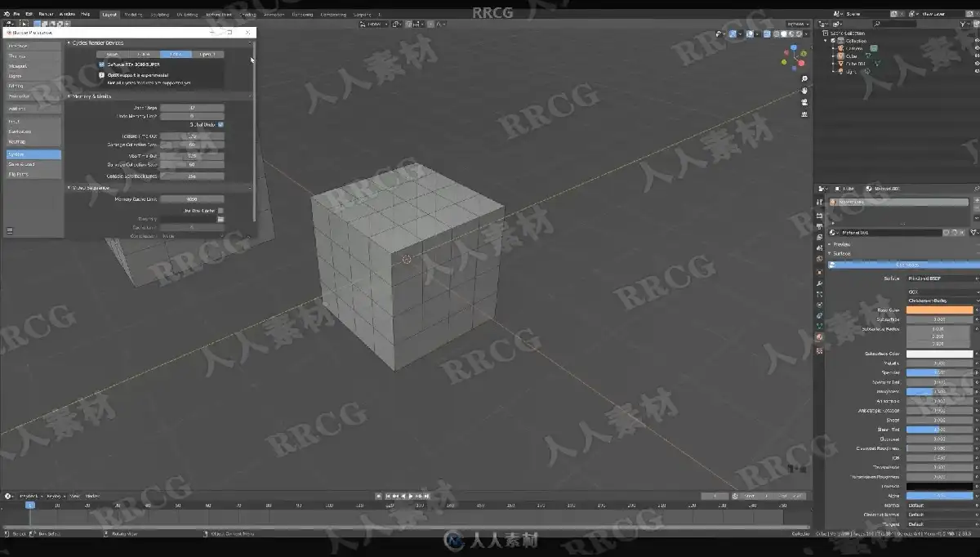Click timeline current frame marker

(x=30, y=506)
